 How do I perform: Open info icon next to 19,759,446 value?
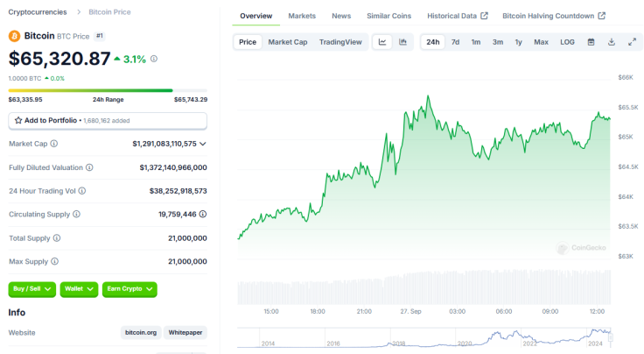(x=203, y=214)
